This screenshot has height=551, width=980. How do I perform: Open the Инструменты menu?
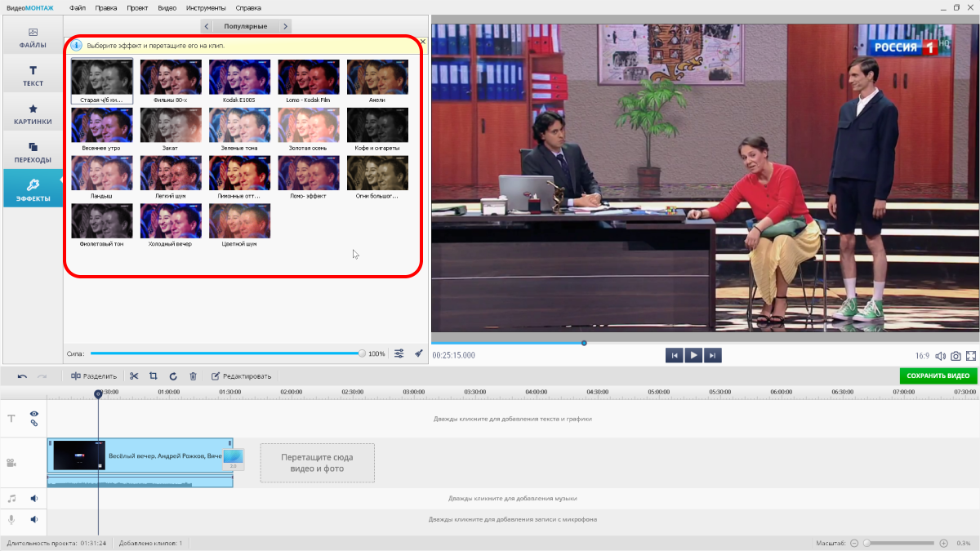205,7
